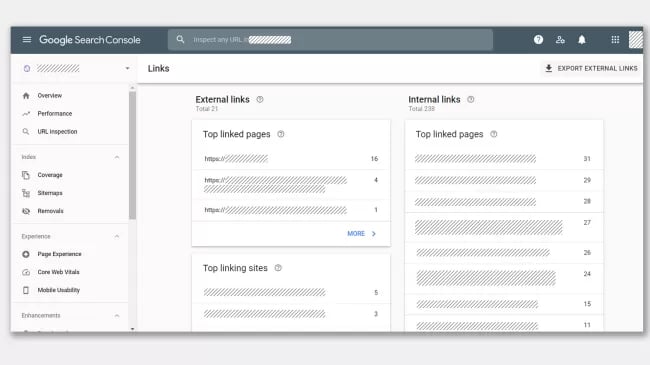The height and width of the screenshot is (365, 650).
Task: Open Page Experience report
Action: (59, 254)
